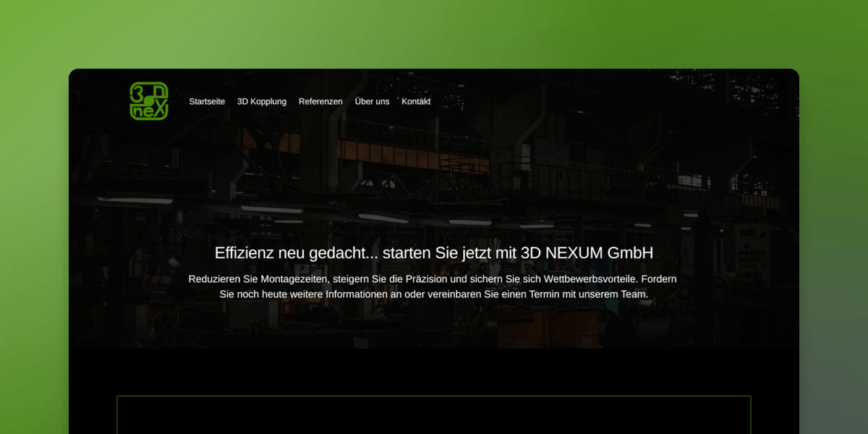Go to the 3D Kopplung menu item

[x=262, y=101]
